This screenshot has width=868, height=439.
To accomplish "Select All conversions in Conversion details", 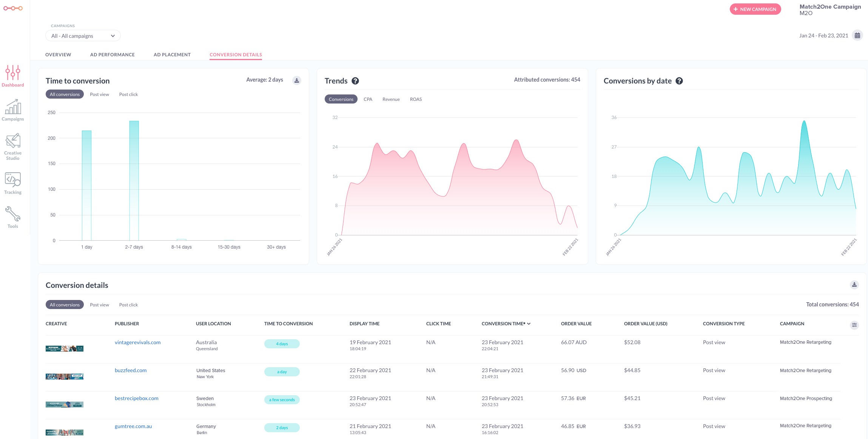I will pyautogui.click(x=65, y=305).
